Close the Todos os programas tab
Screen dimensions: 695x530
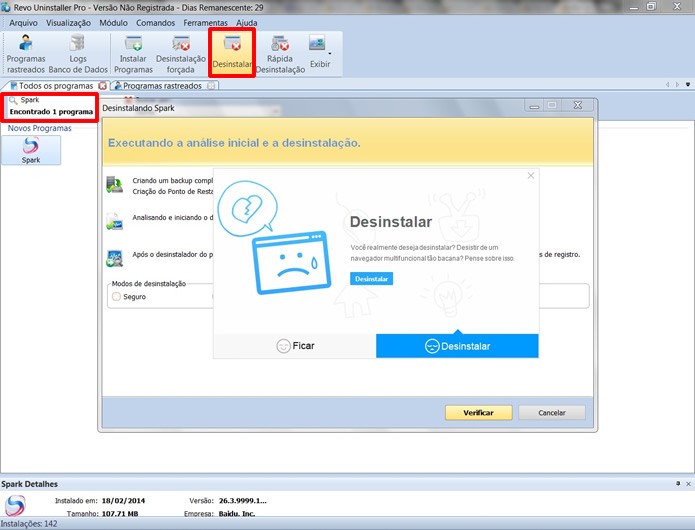click(x=102, y=86)
